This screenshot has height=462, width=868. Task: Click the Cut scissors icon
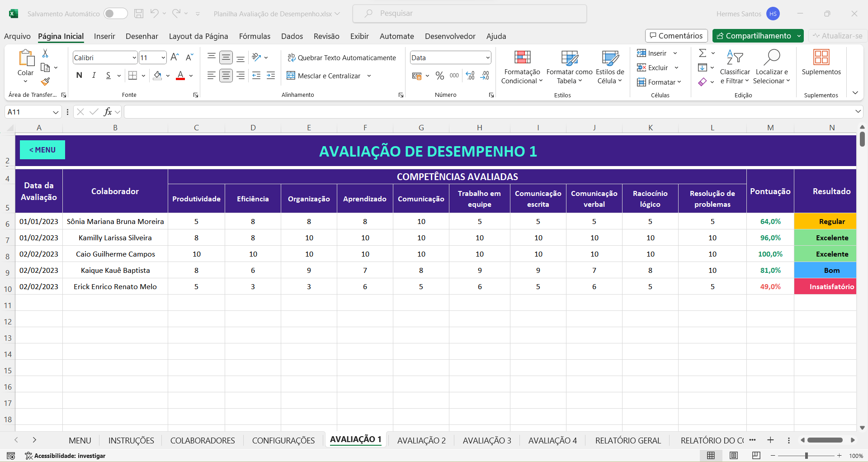tap(45, 53)
